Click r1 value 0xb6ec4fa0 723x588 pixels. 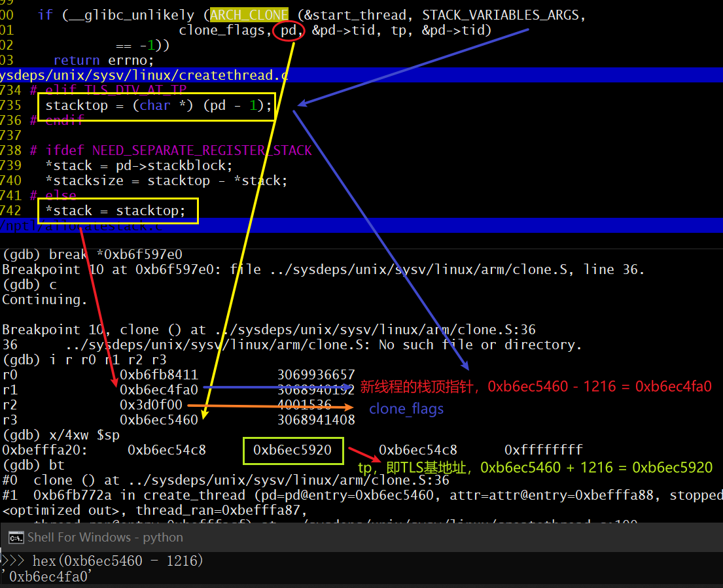[x=159, y=390]
